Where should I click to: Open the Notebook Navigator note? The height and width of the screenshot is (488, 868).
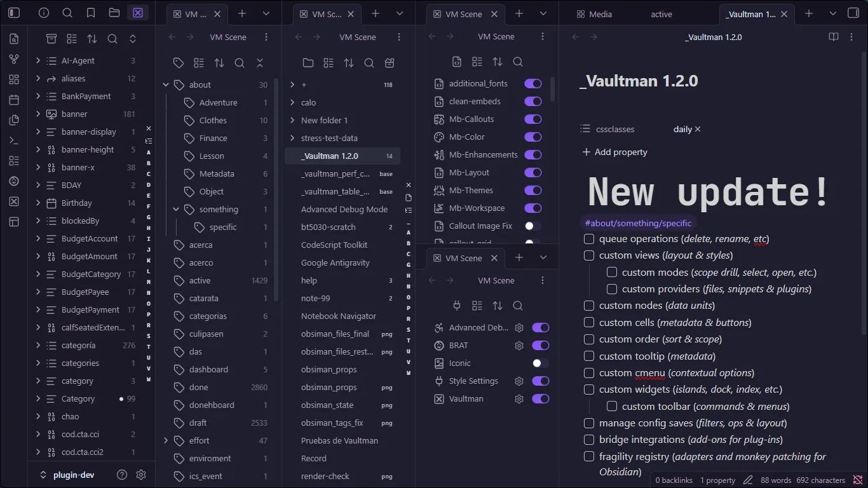point(339,316)
